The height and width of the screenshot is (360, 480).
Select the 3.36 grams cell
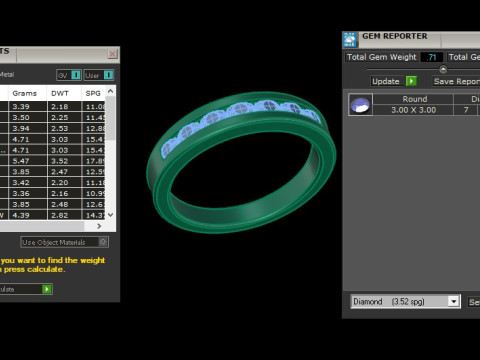[x=28, y=193]
